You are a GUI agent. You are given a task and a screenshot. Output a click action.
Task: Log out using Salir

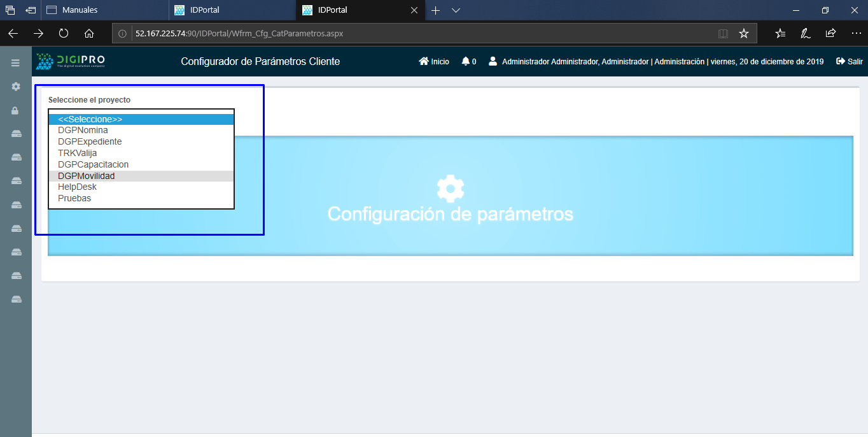pyautogui.click(x=850, y=62)
